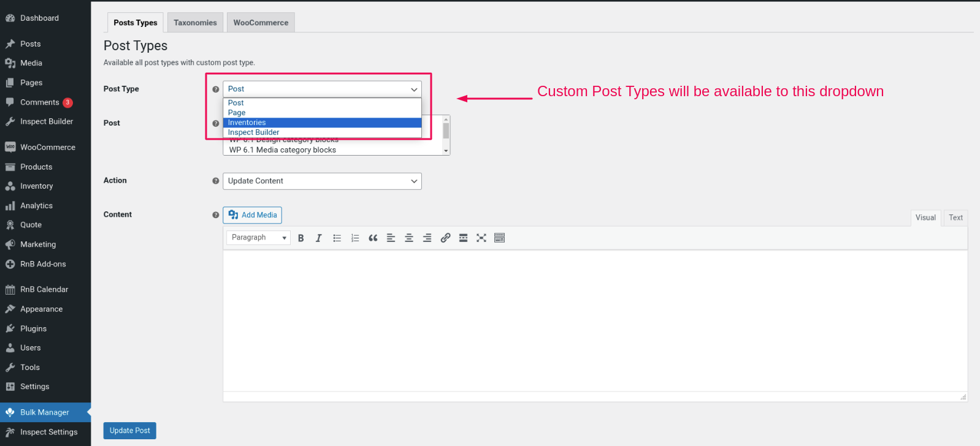Image resolution: width=980 pixels, height=446 pixels.
Task: Open the Post Type dropdown
Action: coord(322,89)
